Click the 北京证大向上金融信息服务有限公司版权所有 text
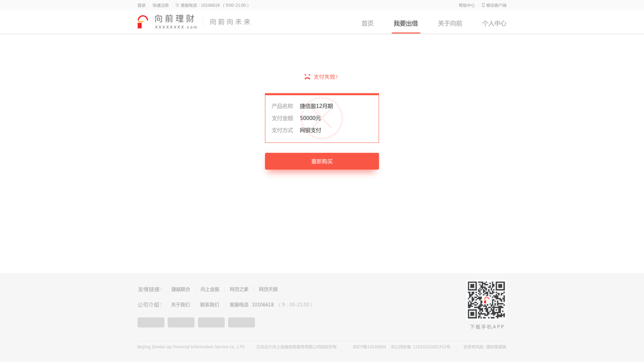The image size is (644, 362). (296, 347)
